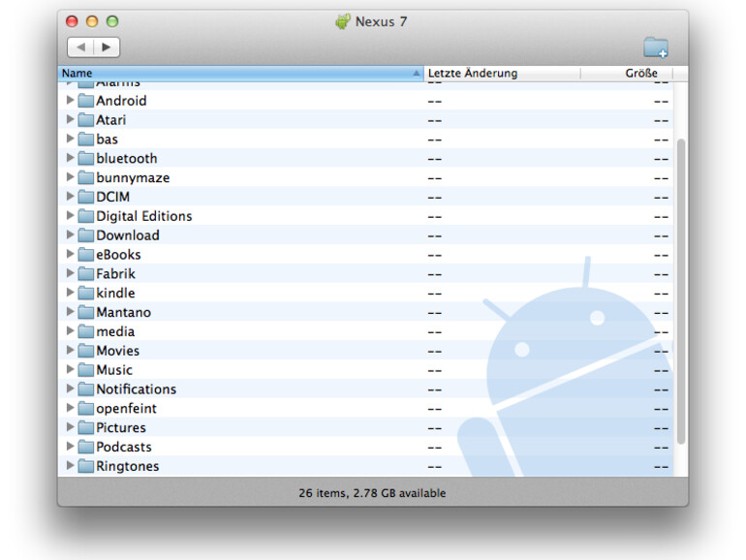
Task: Click the Ringtones folder icon
Action: pos(85,466)
